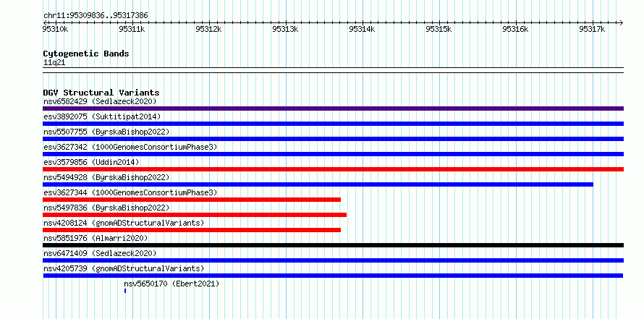Click the nsv6582429 (Sedlazeck2020) variant label
This screenshot has height=319, width=644.
[x=100, y=101]
